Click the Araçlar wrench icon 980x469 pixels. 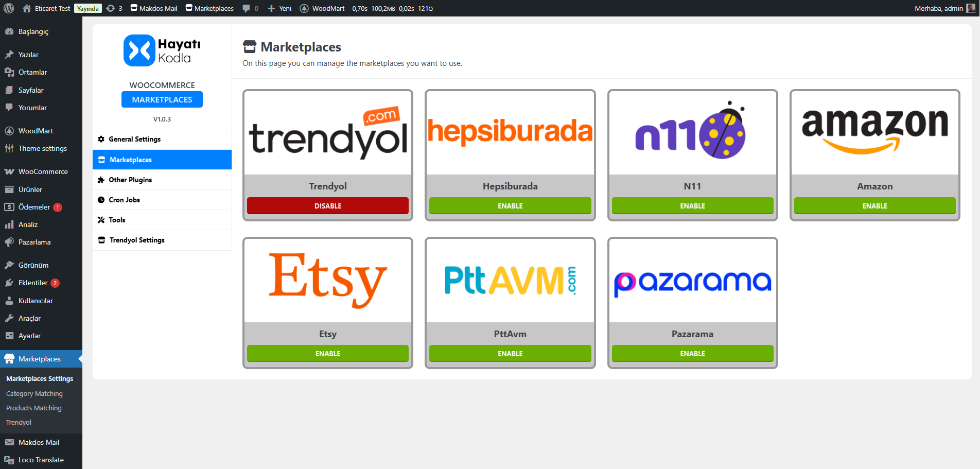coord(9,318)
